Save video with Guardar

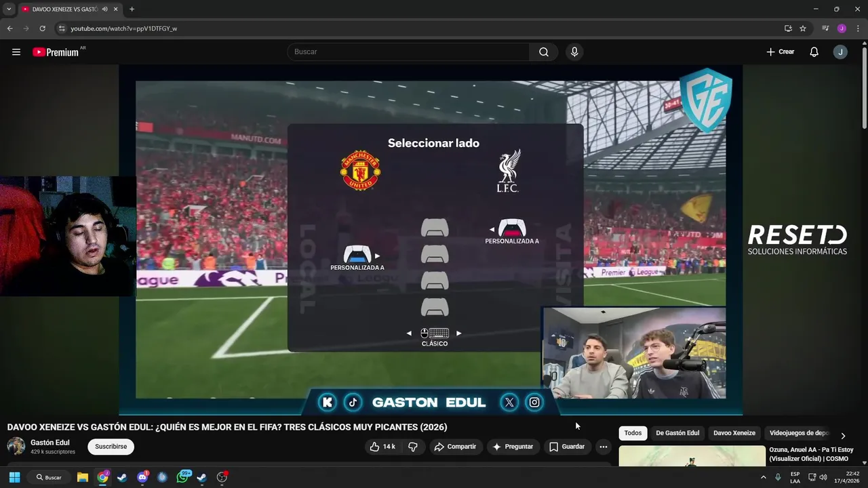(x=567, y=447)
